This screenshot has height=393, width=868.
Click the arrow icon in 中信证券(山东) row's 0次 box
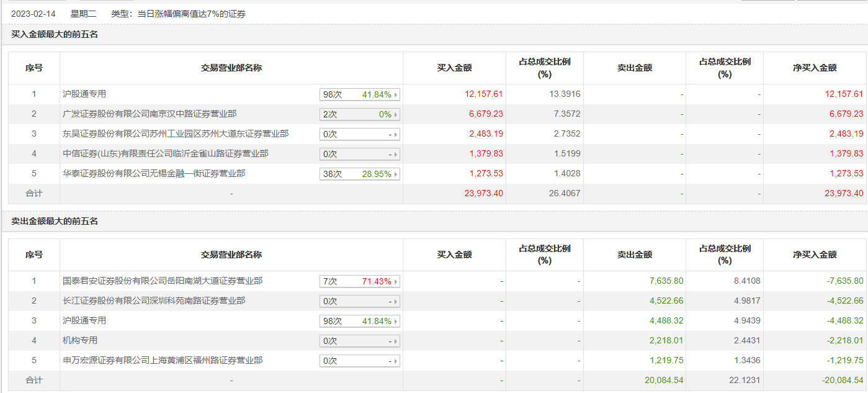396,154
